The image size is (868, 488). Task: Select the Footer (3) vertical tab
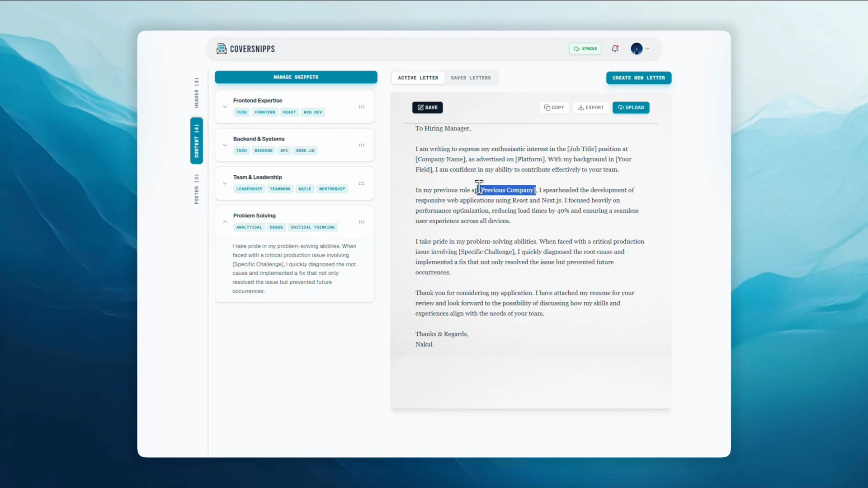point(196,189)
